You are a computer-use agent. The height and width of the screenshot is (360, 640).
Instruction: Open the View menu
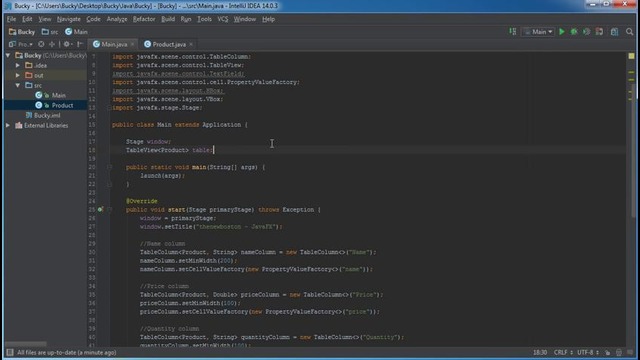point(44,19)
